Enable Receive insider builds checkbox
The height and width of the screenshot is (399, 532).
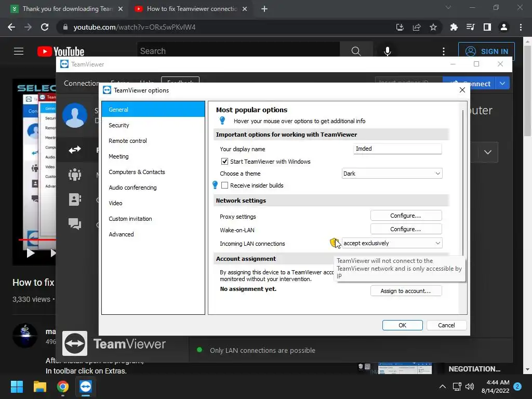(x=224, y=185)
